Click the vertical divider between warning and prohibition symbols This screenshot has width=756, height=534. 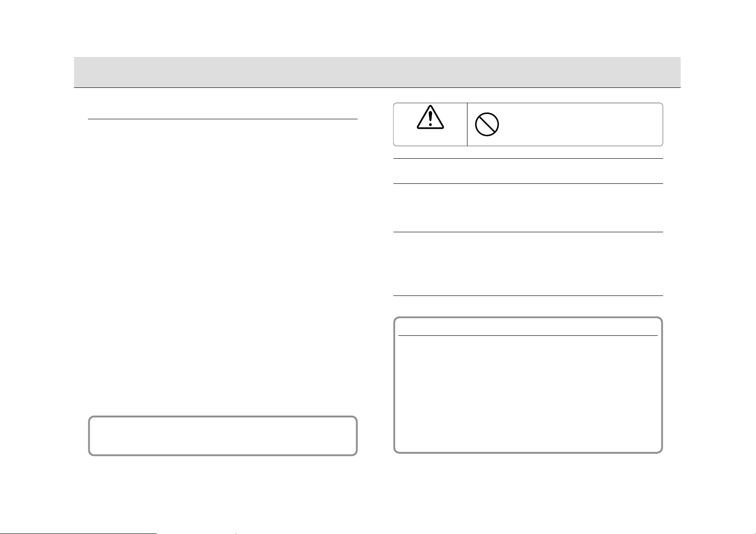pos(467,125)
